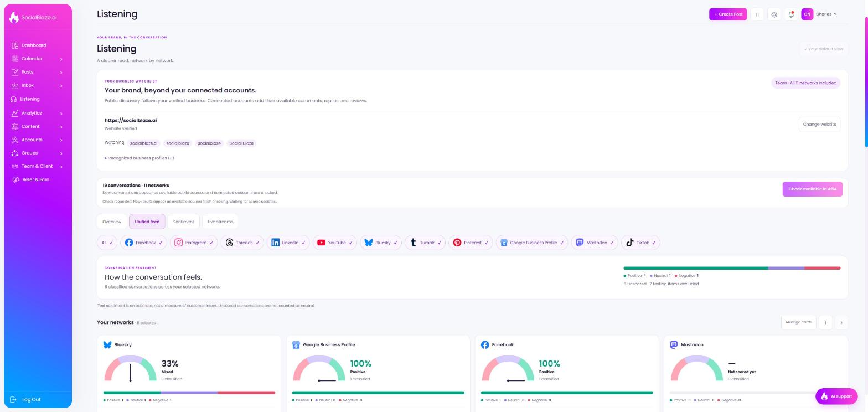
Task: Expand the Calendar submenu chevron
Action: point(61,59)
